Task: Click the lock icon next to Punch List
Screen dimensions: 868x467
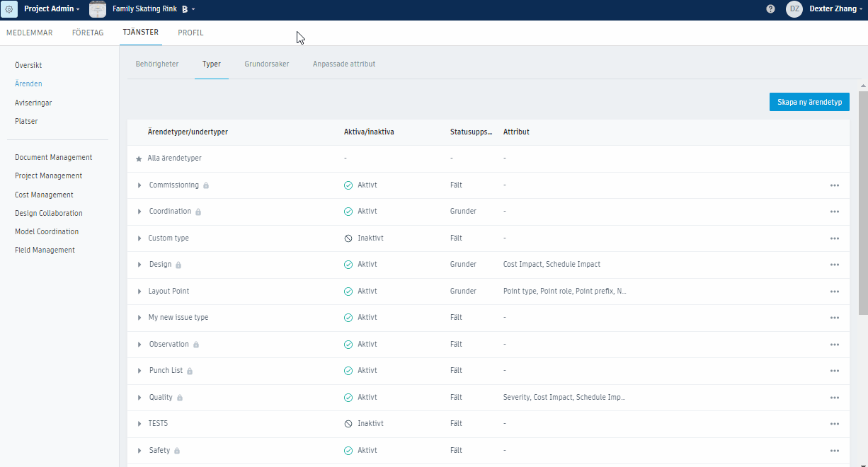Action: coord(190,371)
